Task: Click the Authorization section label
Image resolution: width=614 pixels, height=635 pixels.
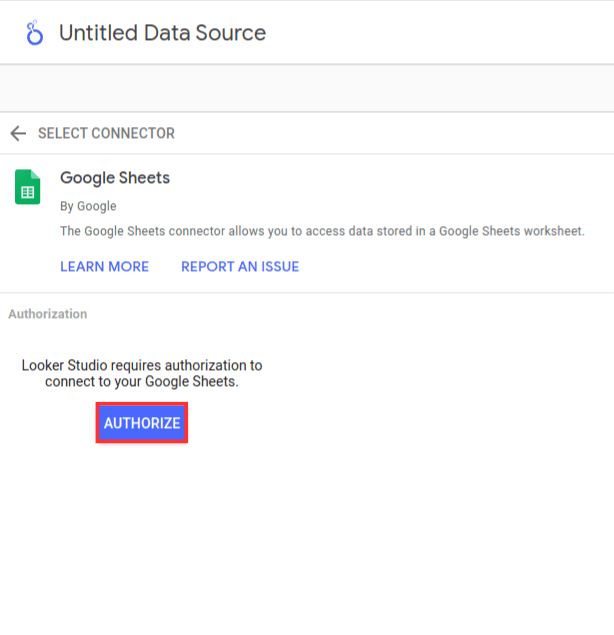Action: (x=47, y=314)
